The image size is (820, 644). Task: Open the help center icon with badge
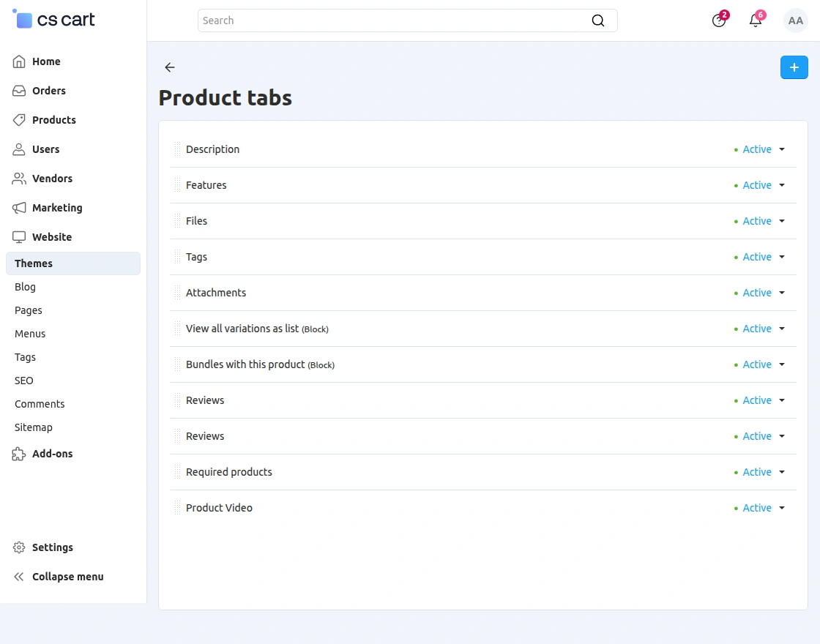(x=719, y=20)
